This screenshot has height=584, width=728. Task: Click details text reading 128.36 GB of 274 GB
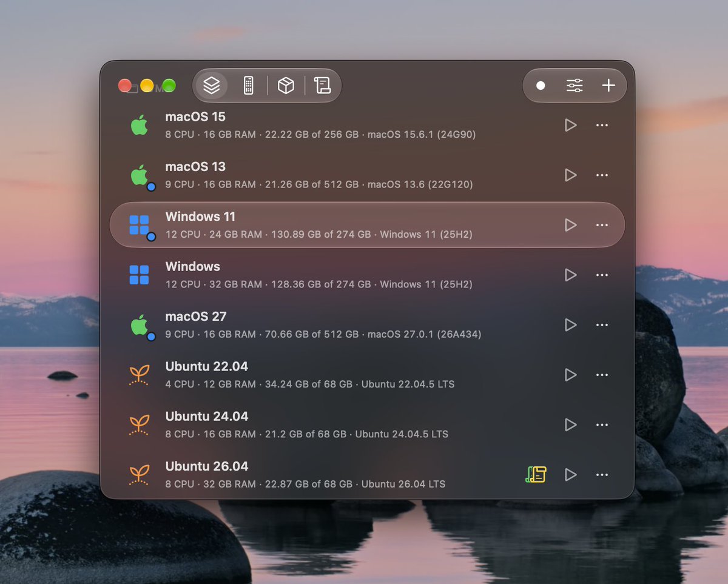(x=318, y=284)
